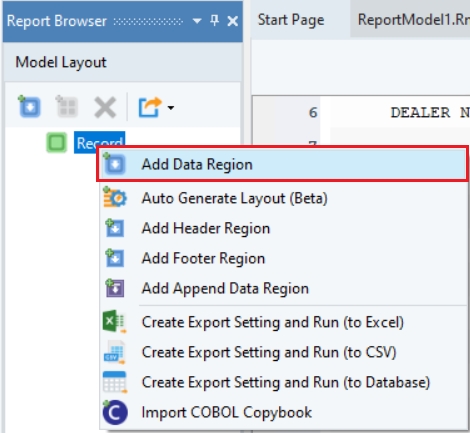Screen dimensions: 470x433
Task: Click the Excel export menu icon
Action: click(x=114, y=322)
